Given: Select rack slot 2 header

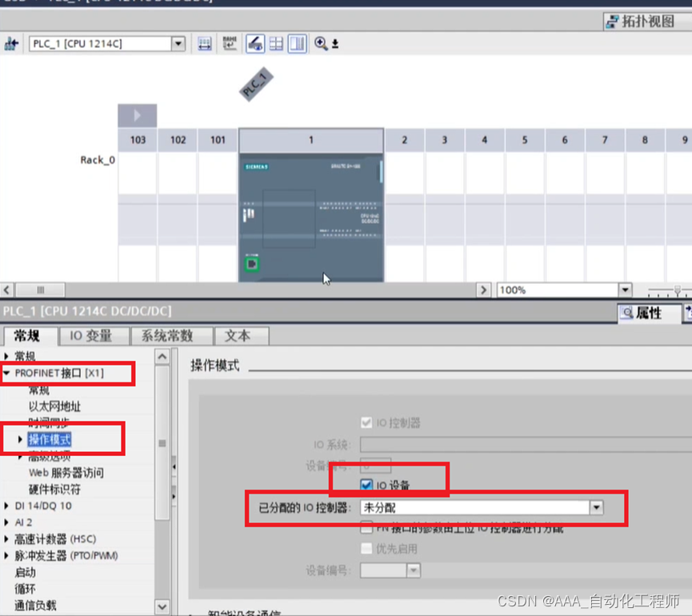Looking at the screenshot, I should 404,140.
